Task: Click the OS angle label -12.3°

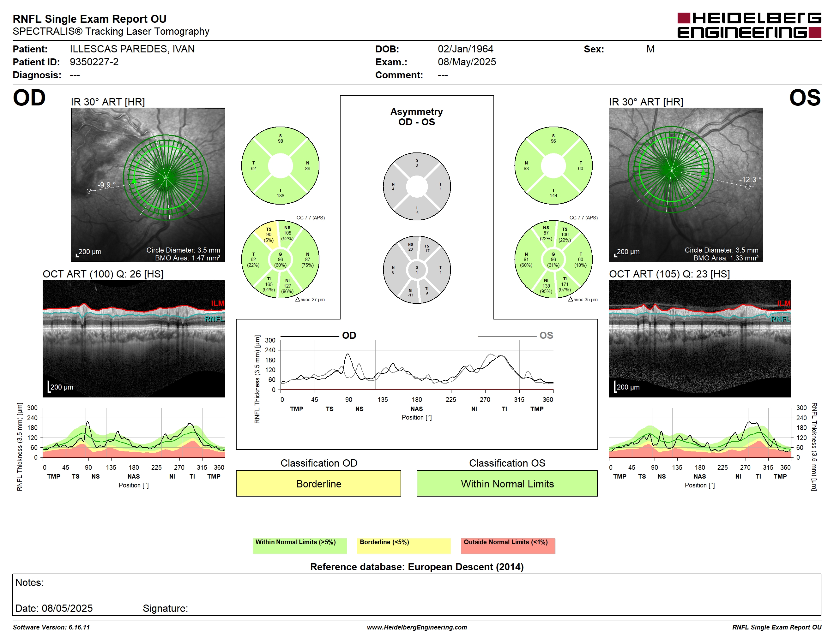Action: pos(750,179)
